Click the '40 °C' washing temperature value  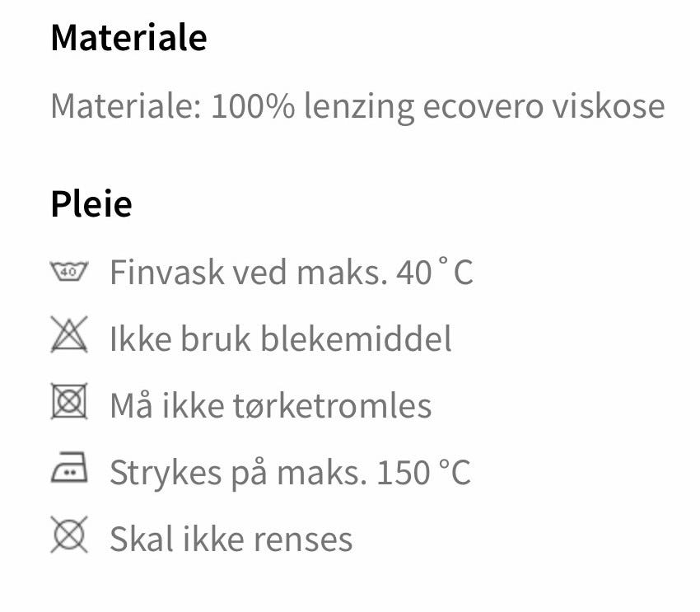[x=434, y=272]
